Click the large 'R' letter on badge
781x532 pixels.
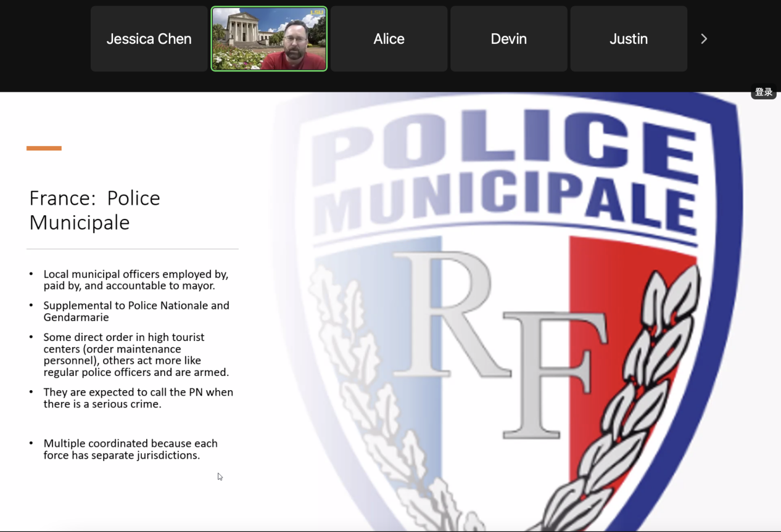click(x=450, y=314)
